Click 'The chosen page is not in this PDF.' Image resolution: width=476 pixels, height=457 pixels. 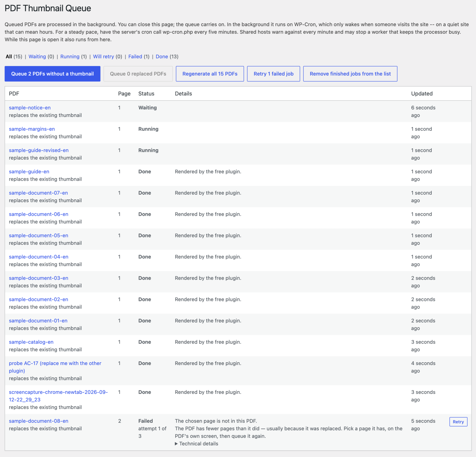216,421
